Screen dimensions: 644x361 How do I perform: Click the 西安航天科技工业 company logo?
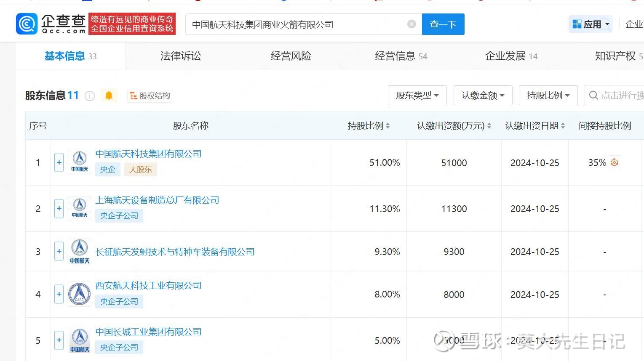80,294
